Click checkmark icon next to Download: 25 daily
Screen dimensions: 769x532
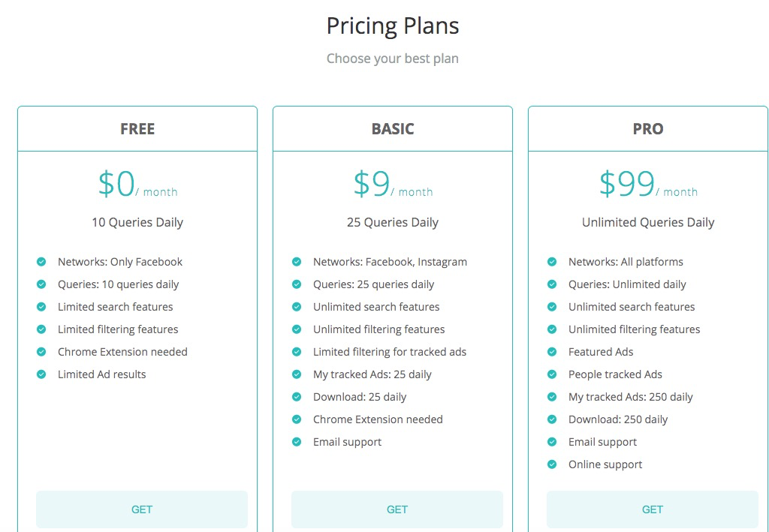click(297, 397)
